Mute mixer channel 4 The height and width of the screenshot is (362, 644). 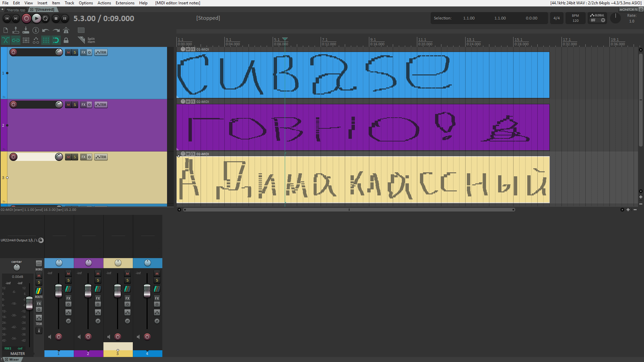click(x=157, y=274)
